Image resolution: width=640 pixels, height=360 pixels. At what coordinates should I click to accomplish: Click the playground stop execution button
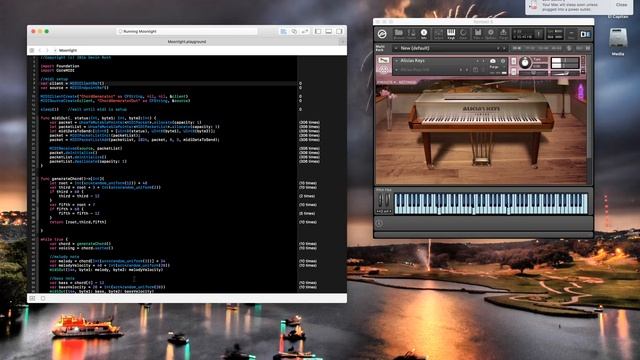pos(43,298)
